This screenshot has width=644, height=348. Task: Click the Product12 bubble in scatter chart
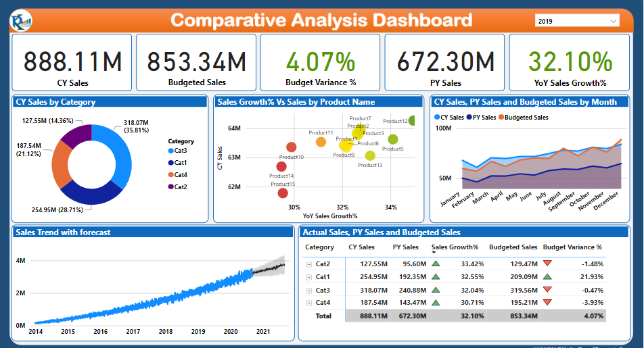[x=412, y=121]
